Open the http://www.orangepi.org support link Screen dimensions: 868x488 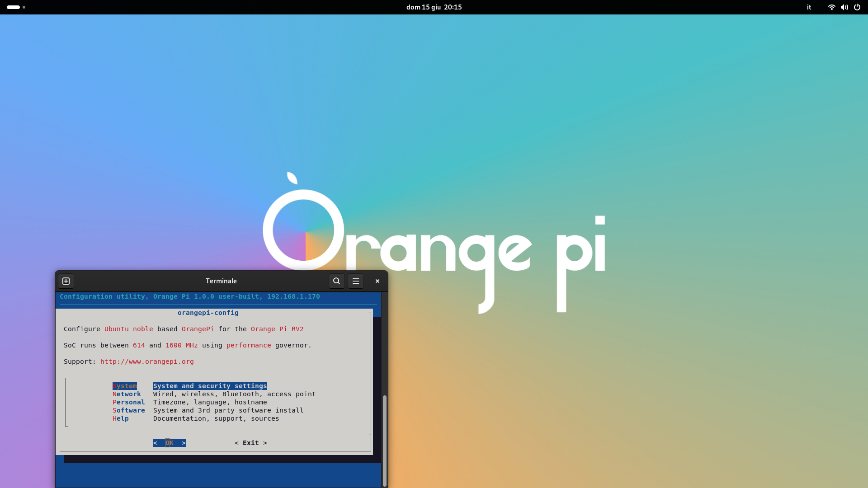(147, 361)
